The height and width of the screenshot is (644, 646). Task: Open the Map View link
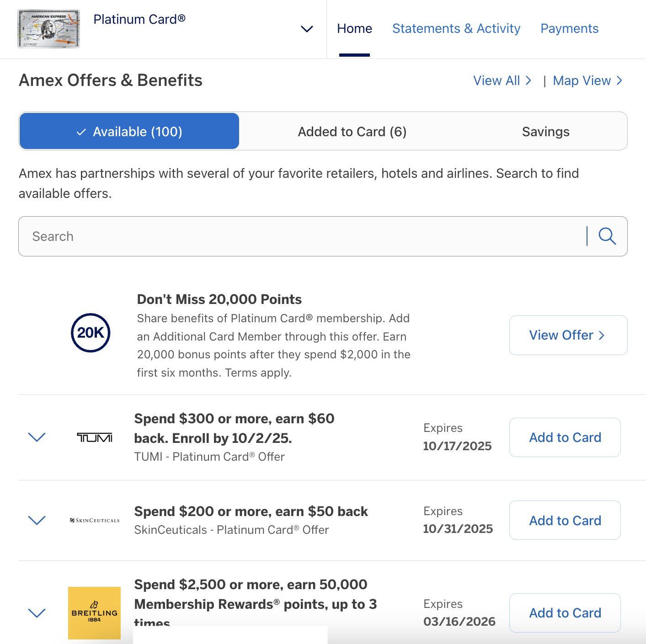pyautogui.click(x=588, y=80)
